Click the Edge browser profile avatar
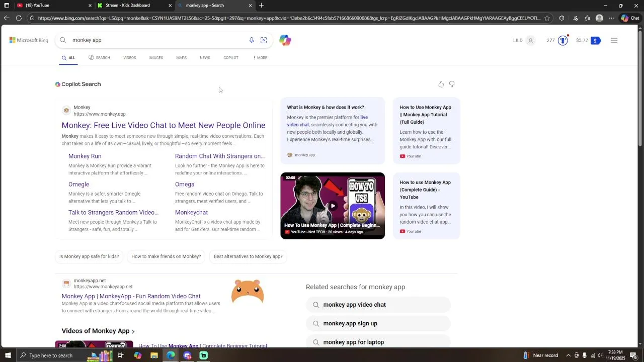This screenshot has height=362, width=644. click(599, 18)
